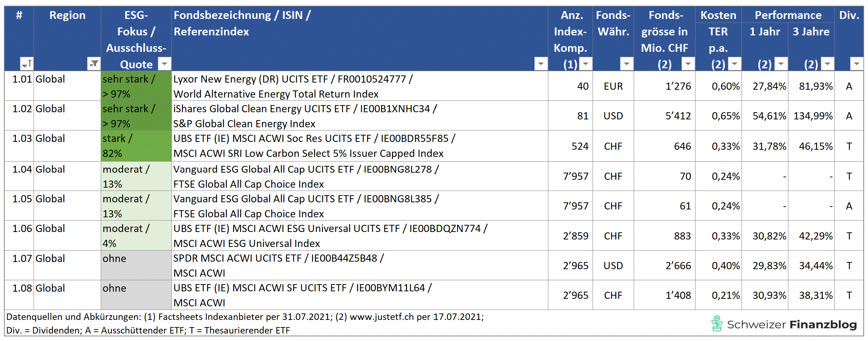Open the Fondsbezeichnung column filter dropdown

coord(541,64)
